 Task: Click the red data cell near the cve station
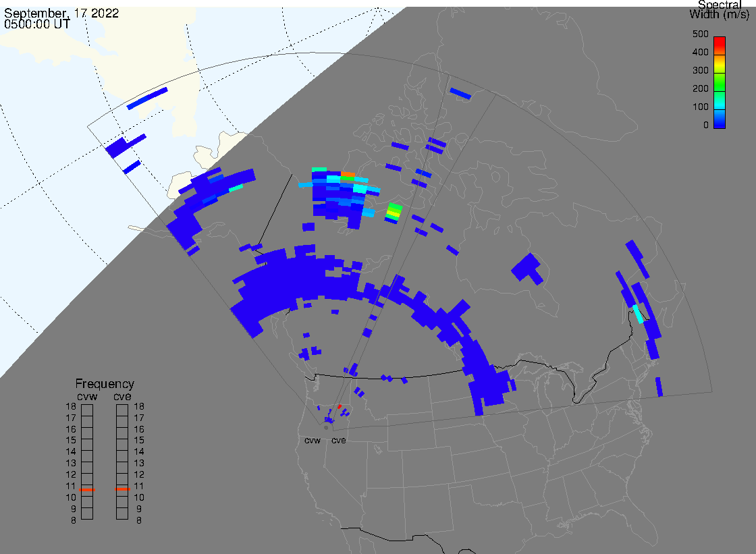pyautogui.click(x=340, y=406)
